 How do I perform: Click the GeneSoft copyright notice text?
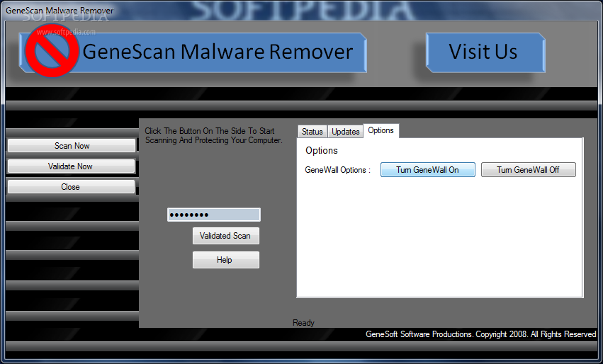click(x=480, y=334)
